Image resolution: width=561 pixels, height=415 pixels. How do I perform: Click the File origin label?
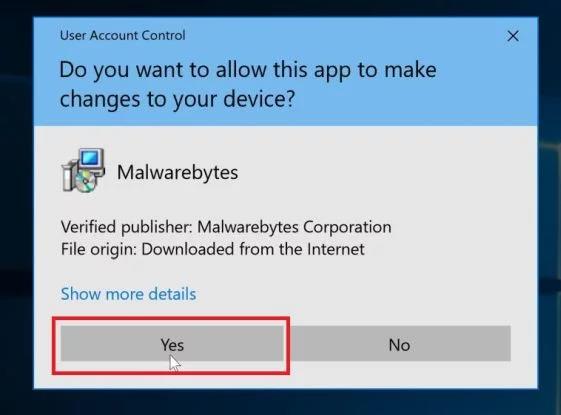pyautogui.click(x=99, y=249)
